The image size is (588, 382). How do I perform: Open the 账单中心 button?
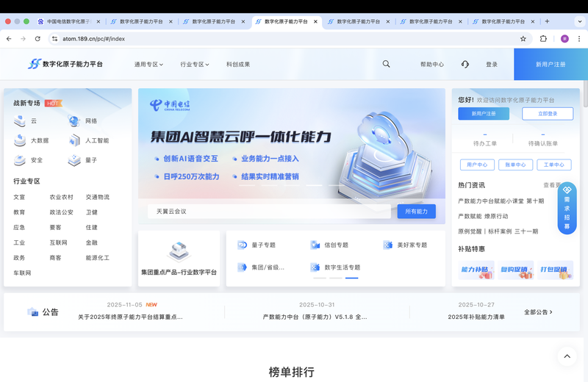coord(516,165)
